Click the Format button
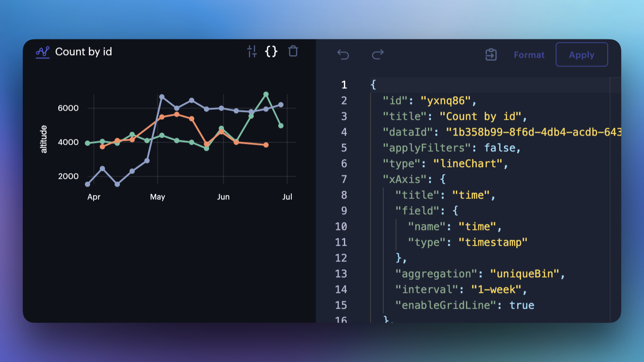644x362 pixels. click(x=529, y=55)
